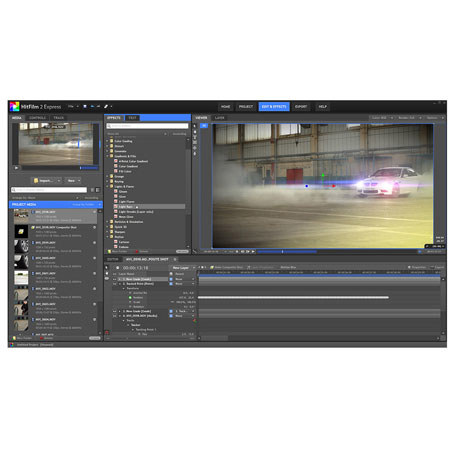450x450 pixels.
Task: Click the HitFilm logo icon
Action: [x=14, y=106]
